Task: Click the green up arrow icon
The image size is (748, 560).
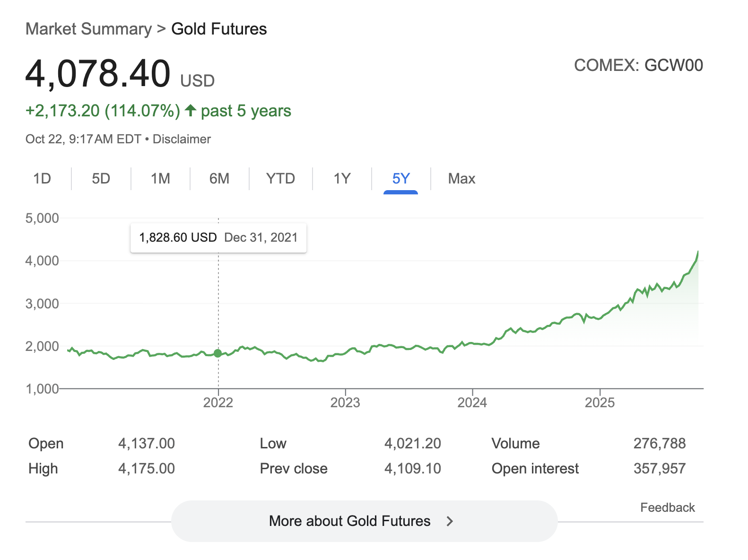Action: tap(191, 111)
